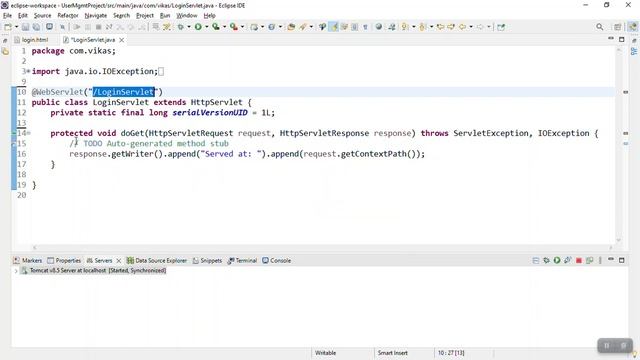Click the vertical scrollbar of the editor
The height and width of the screenshot is (360, 640).
(619, 144)
